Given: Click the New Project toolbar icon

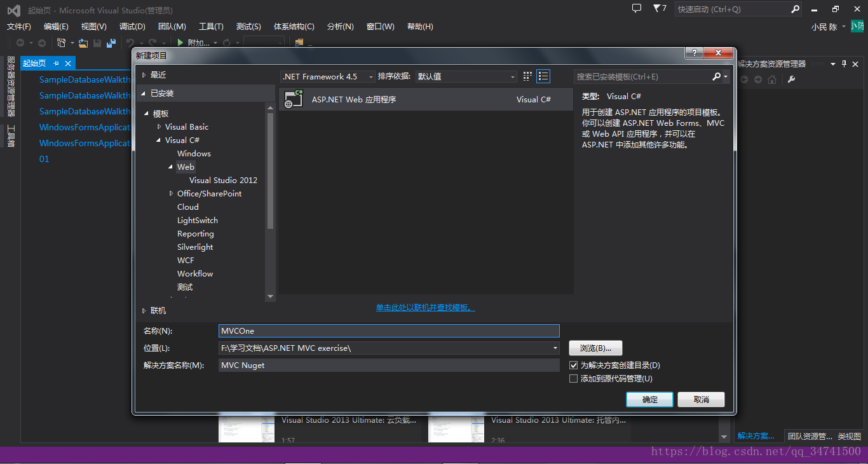Looking at the screenshot, I should [62, 43].
